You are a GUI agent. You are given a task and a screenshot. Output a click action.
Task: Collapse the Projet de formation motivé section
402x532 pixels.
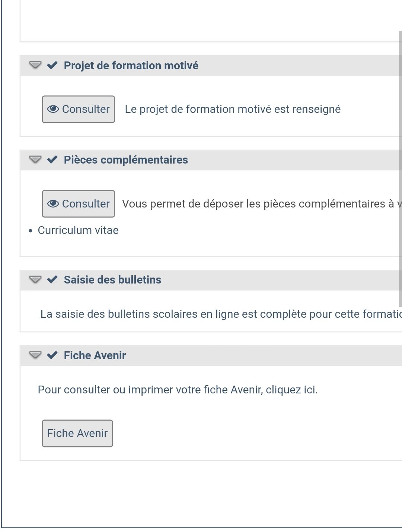tap(35, 65)
